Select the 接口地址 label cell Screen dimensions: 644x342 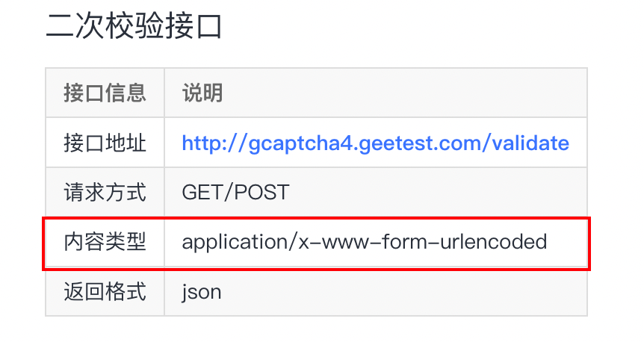coord(105,143)
